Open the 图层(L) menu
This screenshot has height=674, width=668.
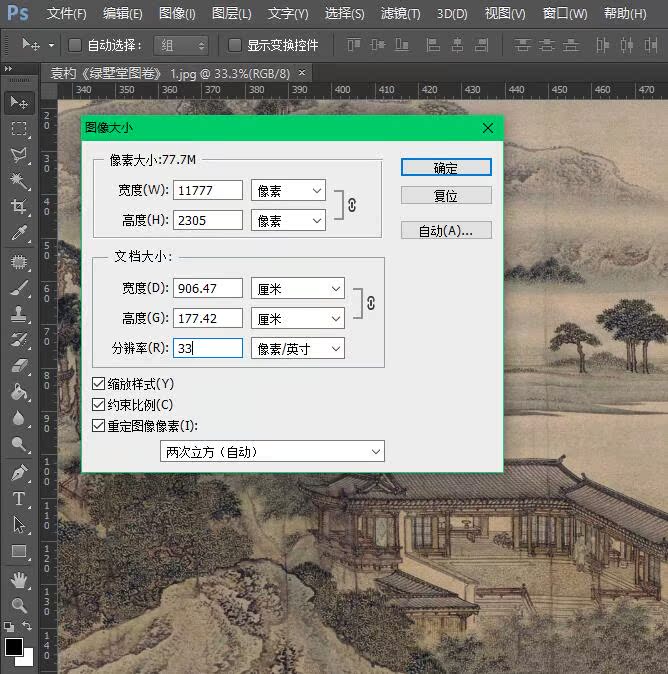[x=232, y=14]
